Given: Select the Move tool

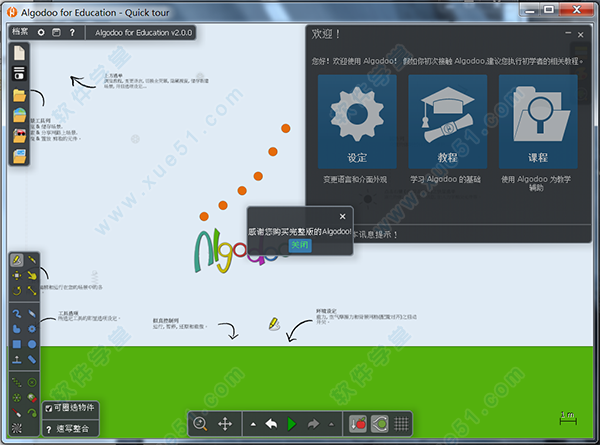Looking at the screenshot, I should point(16,275).
